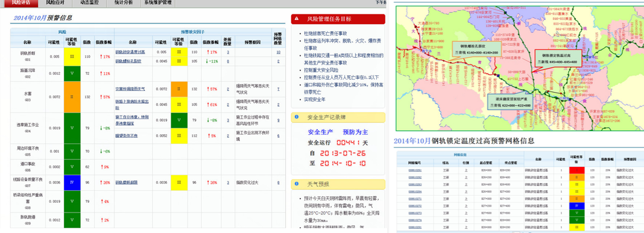Screen dimensions: 644x233
Task: Click the 17% increase for 钢轨折断 risk
Action: point(104,57)
